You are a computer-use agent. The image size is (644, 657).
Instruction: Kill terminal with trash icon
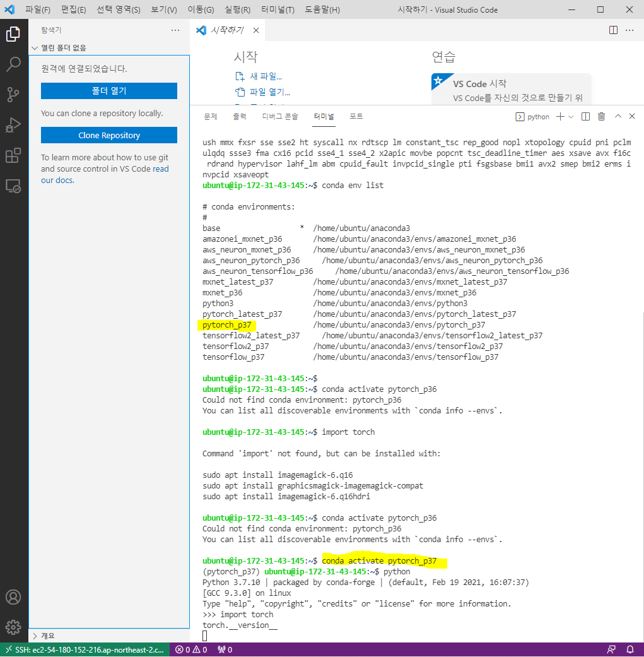601,117
